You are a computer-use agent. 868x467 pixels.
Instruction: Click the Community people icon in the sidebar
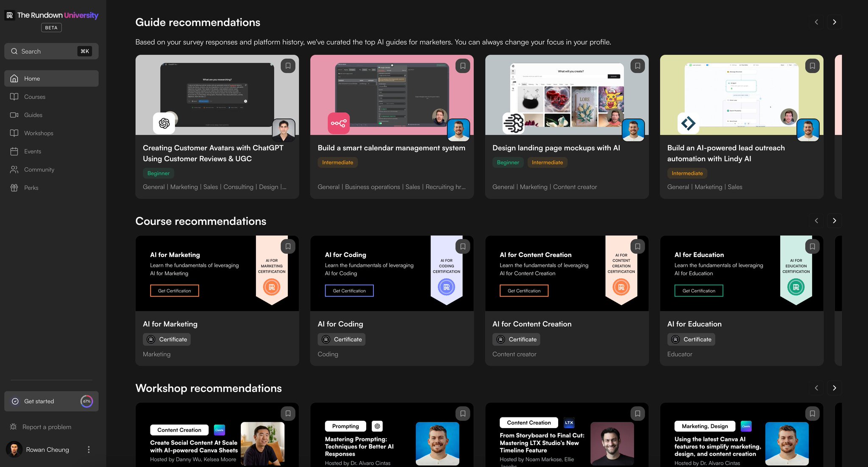14,169
